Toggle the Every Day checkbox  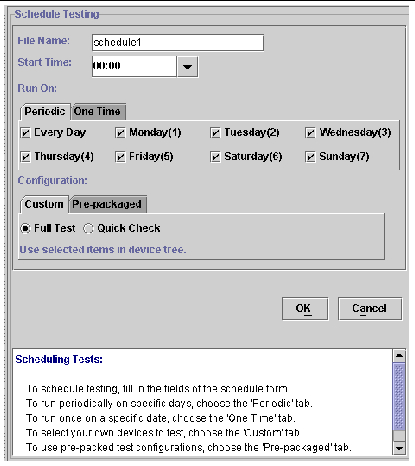[25, 133]
